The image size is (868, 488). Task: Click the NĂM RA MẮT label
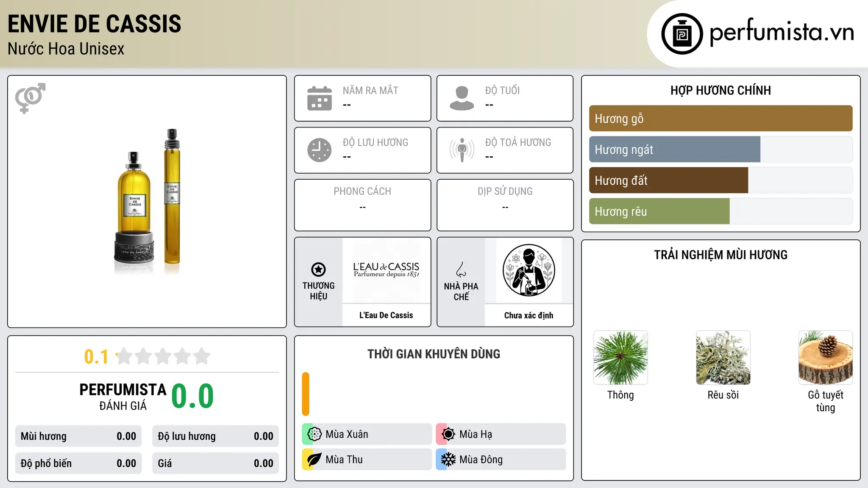(x=371, y=91)
